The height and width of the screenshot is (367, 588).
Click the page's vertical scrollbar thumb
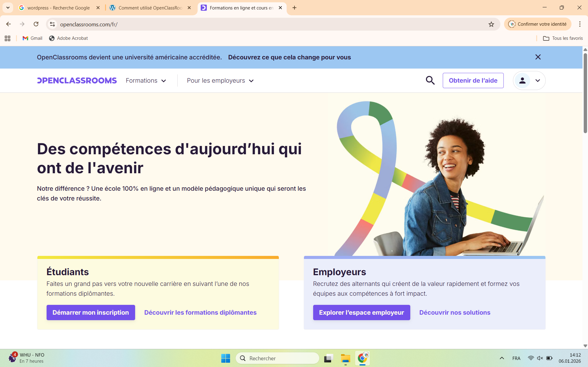click(x=585, y=92)
